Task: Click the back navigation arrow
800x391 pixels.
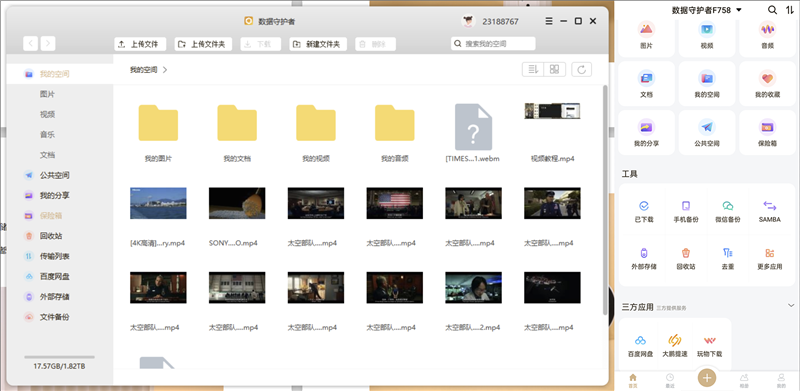Action: coord(31,44)
